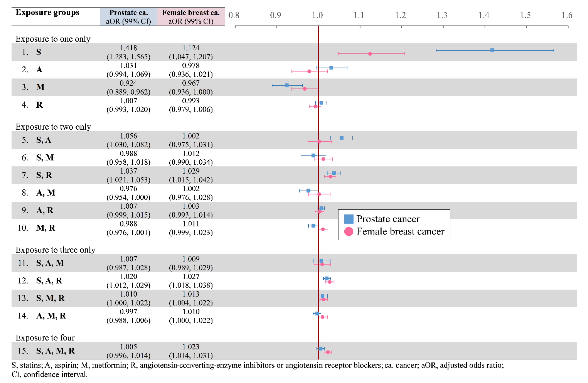Click blue square marker in M row

287,85
